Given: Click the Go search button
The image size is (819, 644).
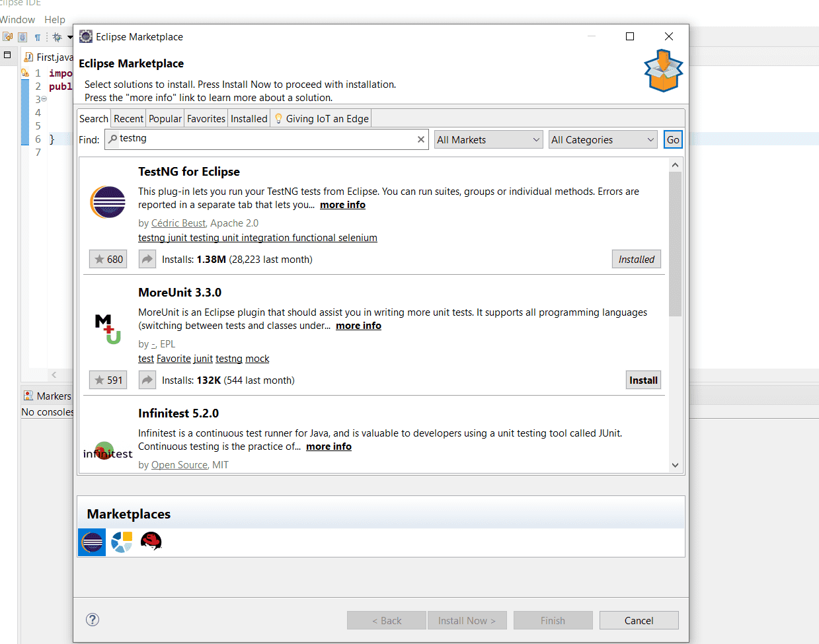Looking at the screenshot, I should click(x=673, y=139).
